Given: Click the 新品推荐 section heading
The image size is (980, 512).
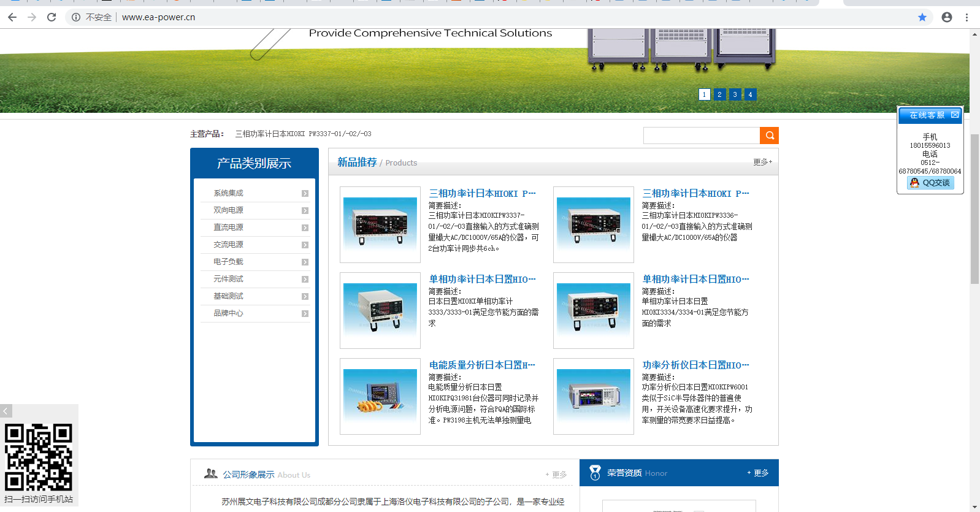Looking at the screenshot, I should (357, 162).
